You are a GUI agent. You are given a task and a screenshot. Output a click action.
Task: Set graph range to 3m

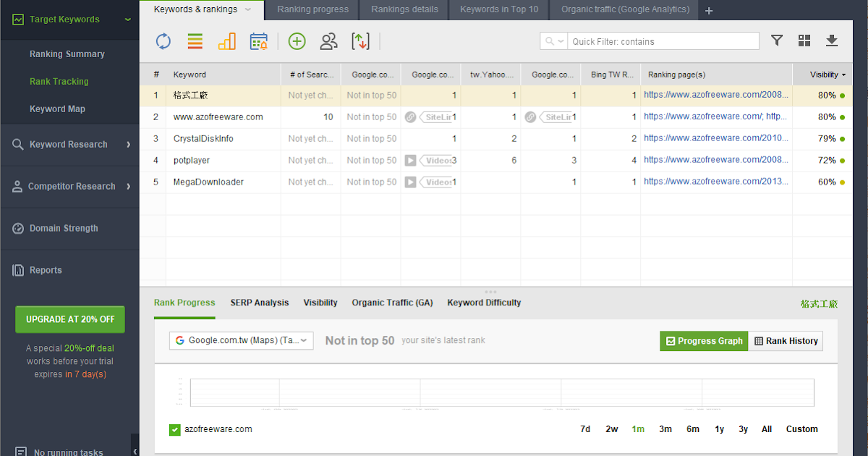[x=665, y=429]
